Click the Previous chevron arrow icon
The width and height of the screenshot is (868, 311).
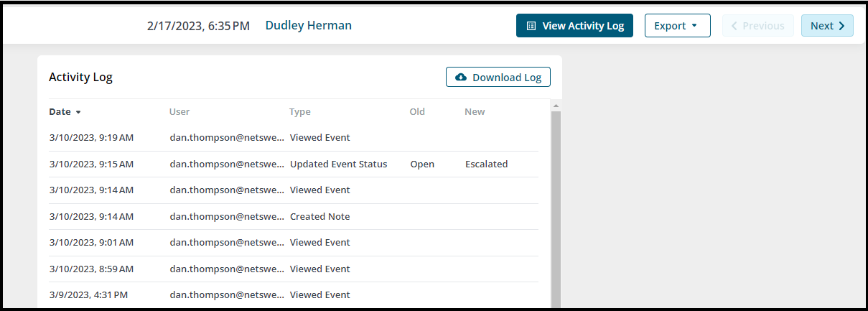pyautogui.click(x=734, y=26)
